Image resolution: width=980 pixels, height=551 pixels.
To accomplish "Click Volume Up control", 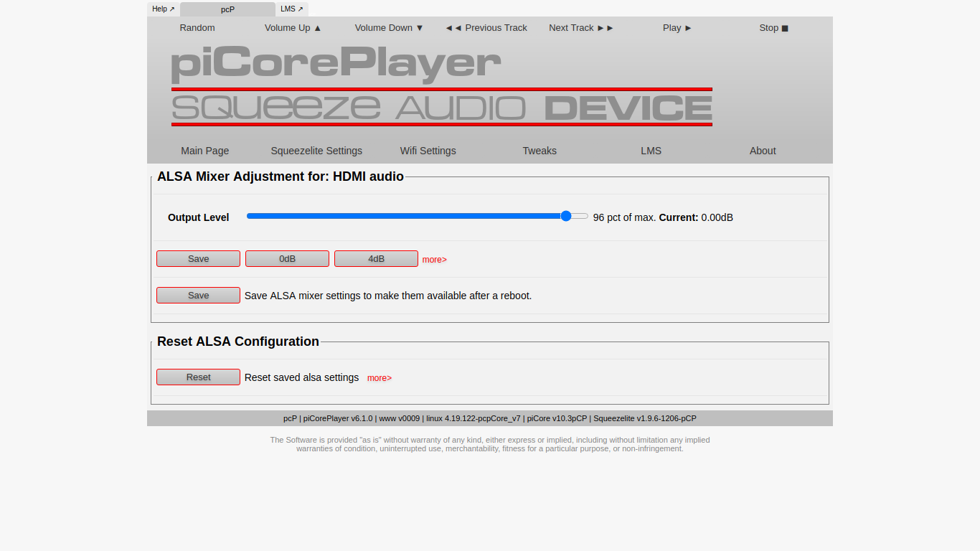I will [293, 28].
